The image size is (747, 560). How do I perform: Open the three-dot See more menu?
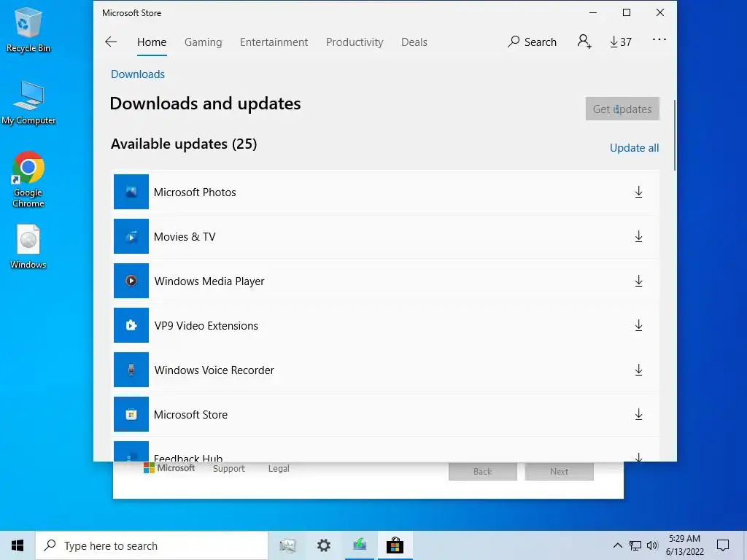(x=659, y=39)
